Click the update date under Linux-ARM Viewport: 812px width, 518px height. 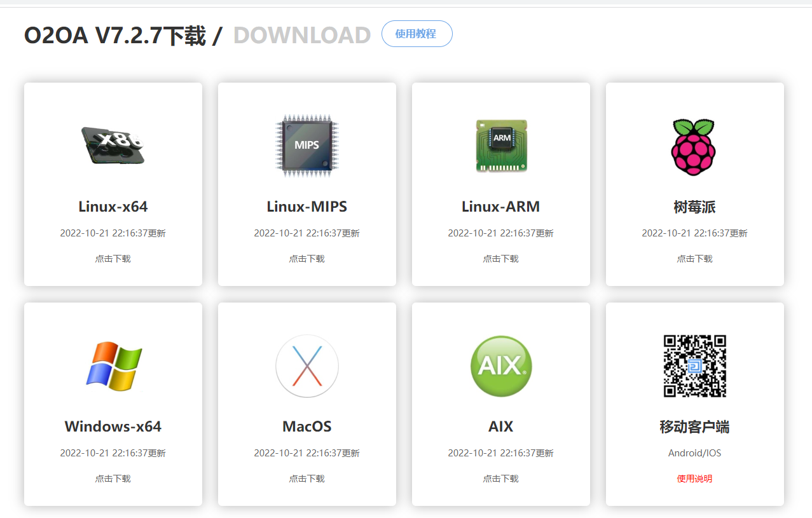[x=501, y=233]
